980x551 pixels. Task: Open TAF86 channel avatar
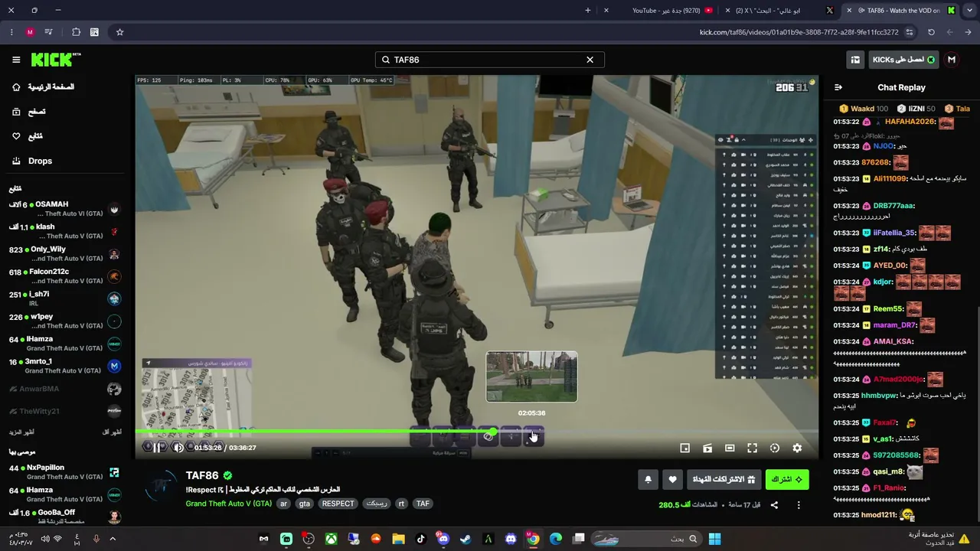[162, 487]
